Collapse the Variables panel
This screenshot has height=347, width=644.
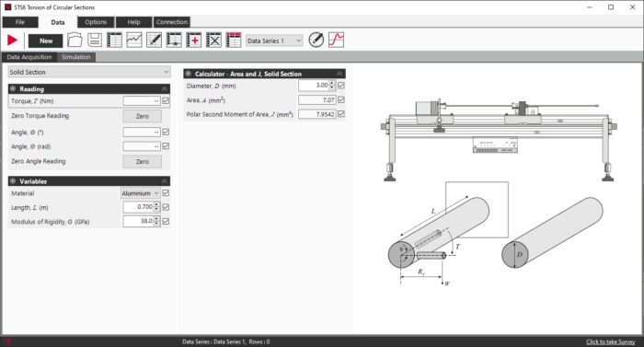coord(164,181)
